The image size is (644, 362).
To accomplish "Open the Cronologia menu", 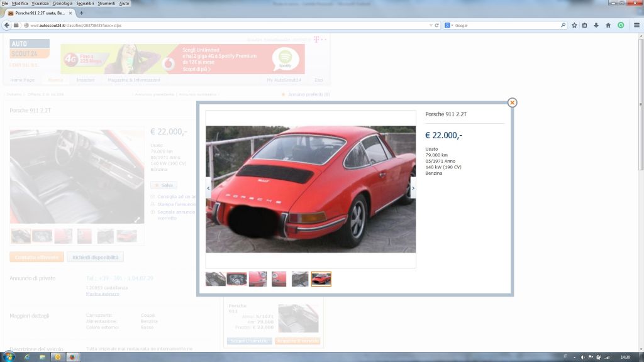I will 62,3.
